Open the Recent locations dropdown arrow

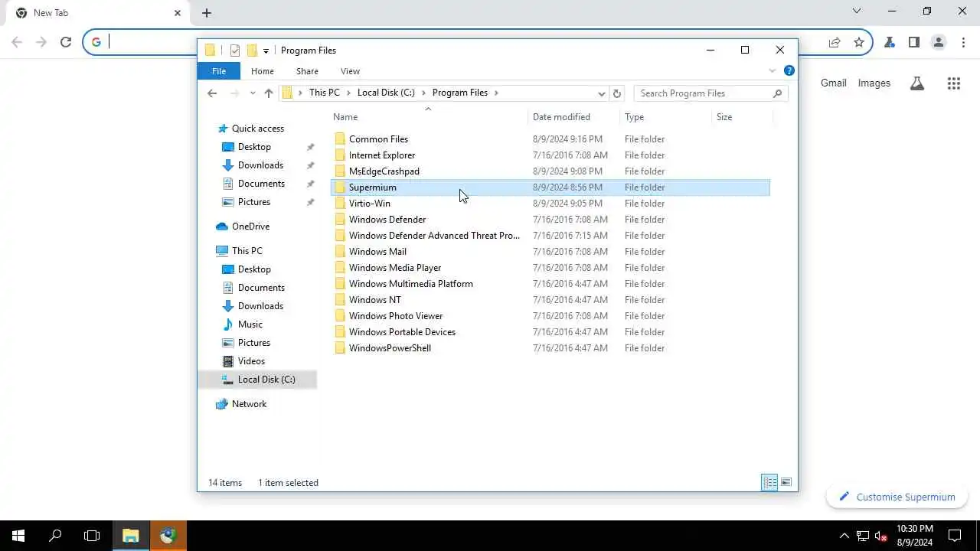253,93
